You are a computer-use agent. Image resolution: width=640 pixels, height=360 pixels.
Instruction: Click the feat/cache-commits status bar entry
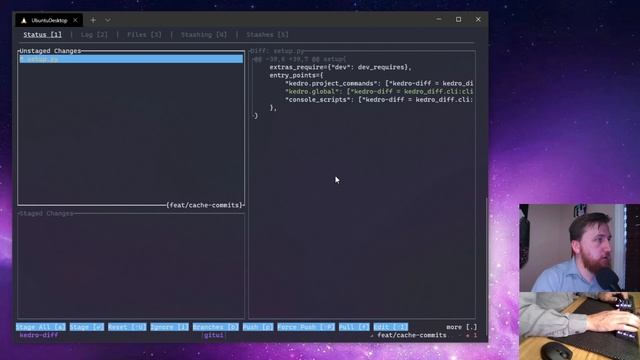(411, 335)
